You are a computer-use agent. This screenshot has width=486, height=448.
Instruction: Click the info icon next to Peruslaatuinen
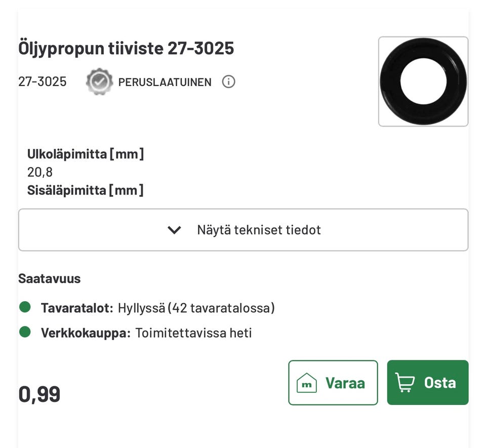click(229, 82)
